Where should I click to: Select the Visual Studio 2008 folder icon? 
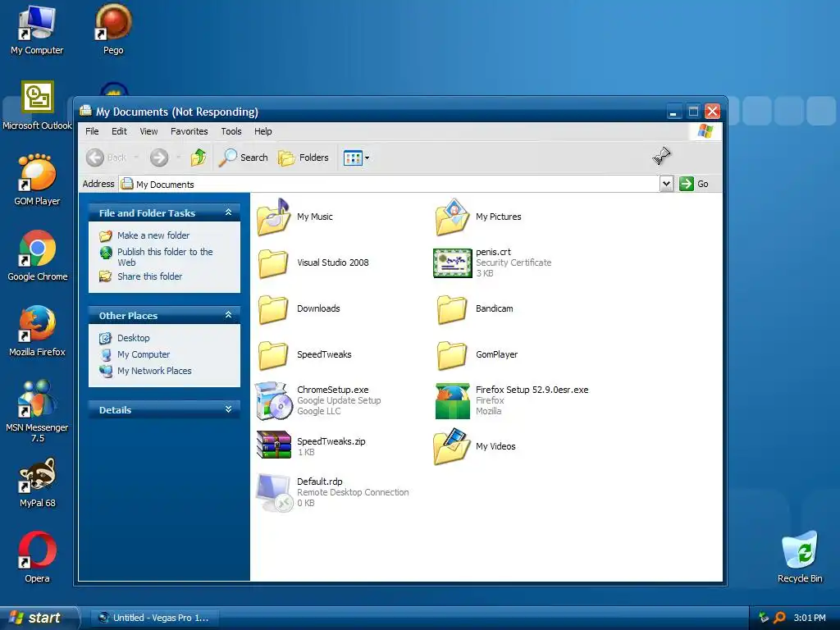pos(274,263)
